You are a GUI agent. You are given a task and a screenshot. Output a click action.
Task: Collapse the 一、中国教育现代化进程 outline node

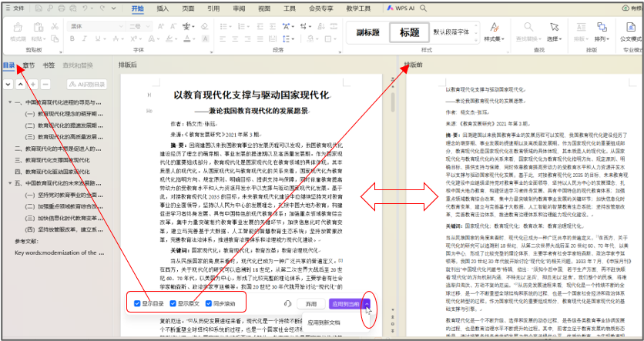(10, 102)
